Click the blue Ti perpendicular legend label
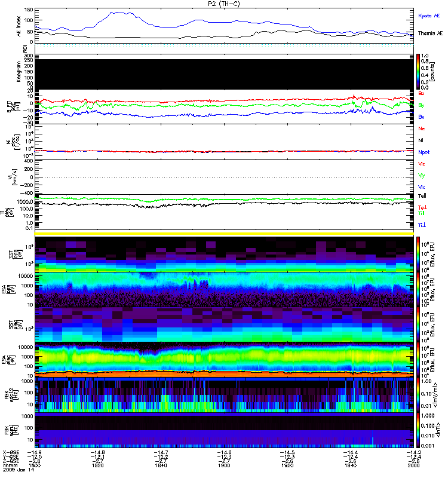 coord(422,225)
